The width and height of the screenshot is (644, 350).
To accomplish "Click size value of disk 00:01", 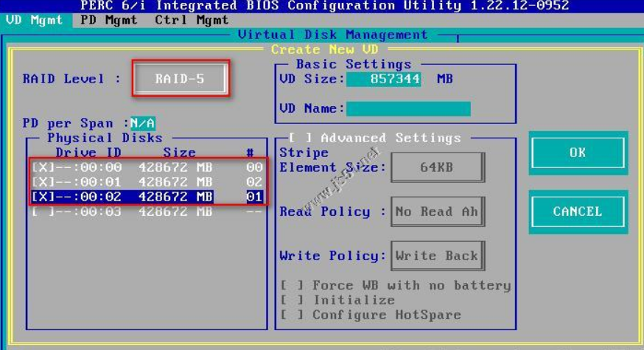I will click(175, 182).
